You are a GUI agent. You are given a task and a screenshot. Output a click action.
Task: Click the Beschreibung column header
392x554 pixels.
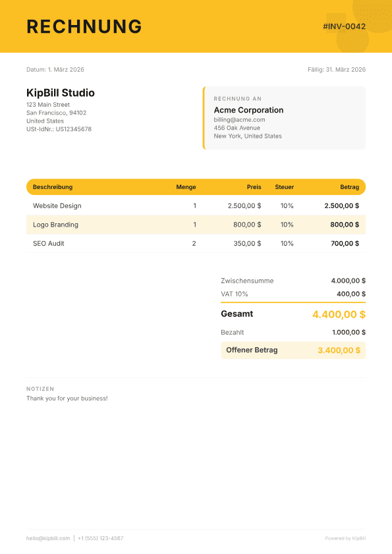53,187
